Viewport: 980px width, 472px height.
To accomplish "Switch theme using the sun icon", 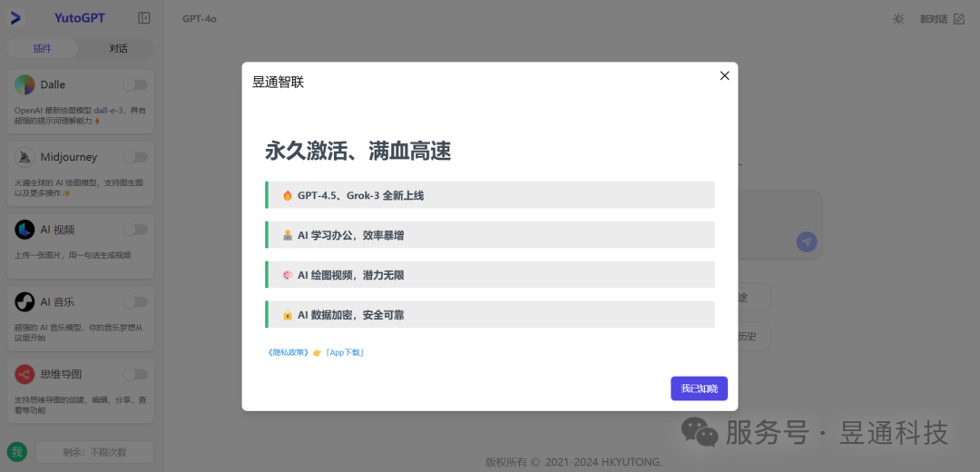I will [898, 19].
